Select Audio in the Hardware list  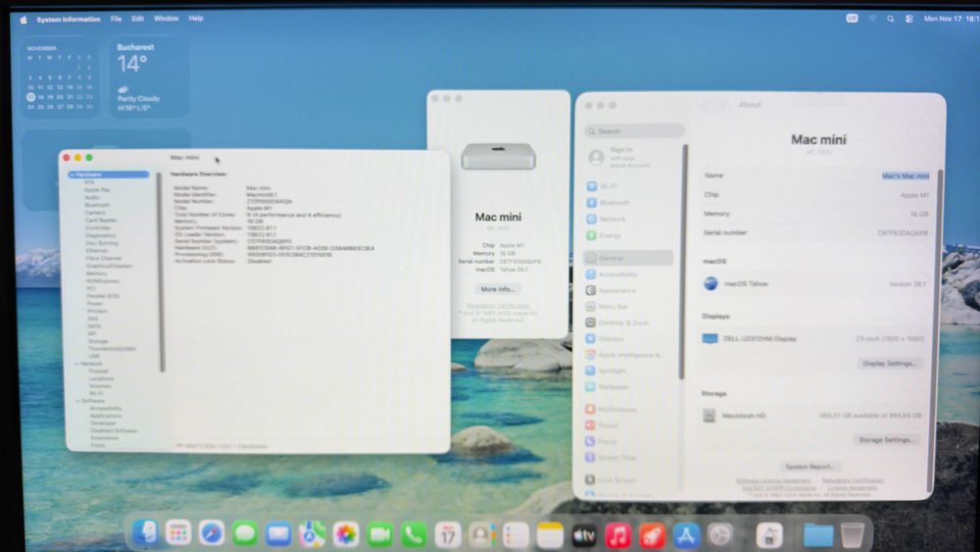92,197
